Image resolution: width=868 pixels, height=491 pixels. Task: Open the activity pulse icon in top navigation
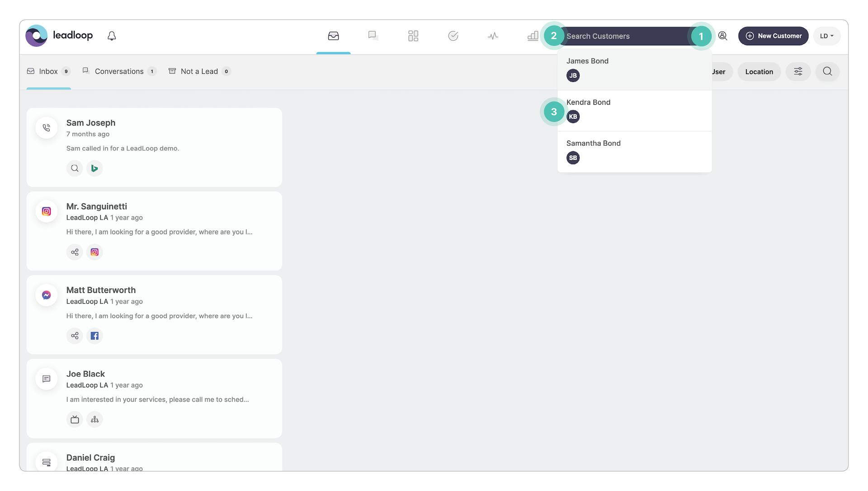pyautogui.click(x=493, y=36)
